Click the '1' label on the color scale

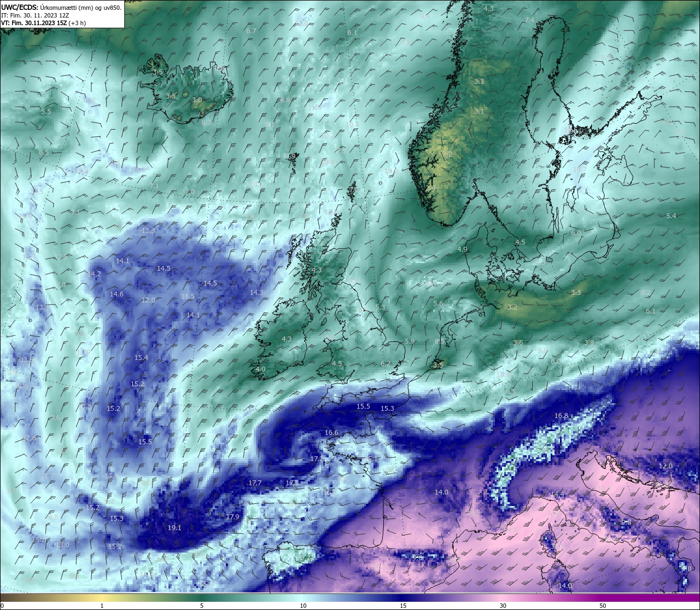click(x=102, y=606)
